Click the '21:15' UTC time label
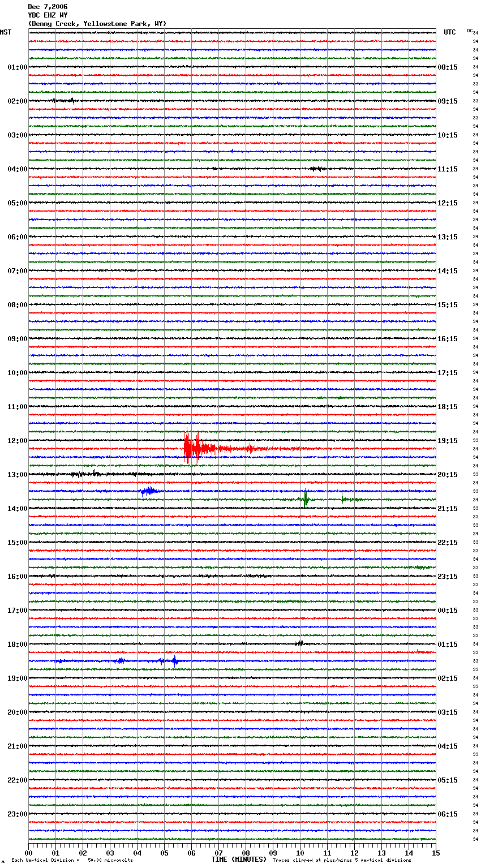This screenshot has height=868, width=481. tap(448, 509)
